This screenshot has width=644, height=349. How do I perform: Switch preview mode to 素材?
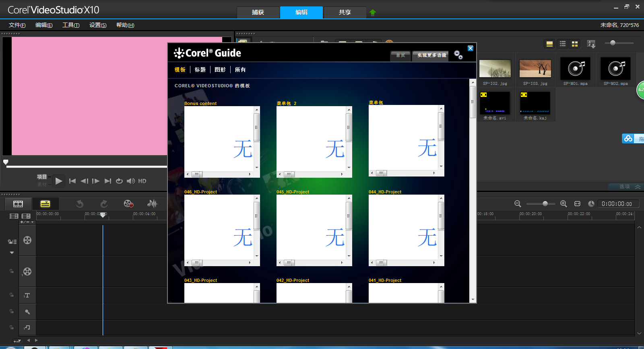tap(42, 185)
